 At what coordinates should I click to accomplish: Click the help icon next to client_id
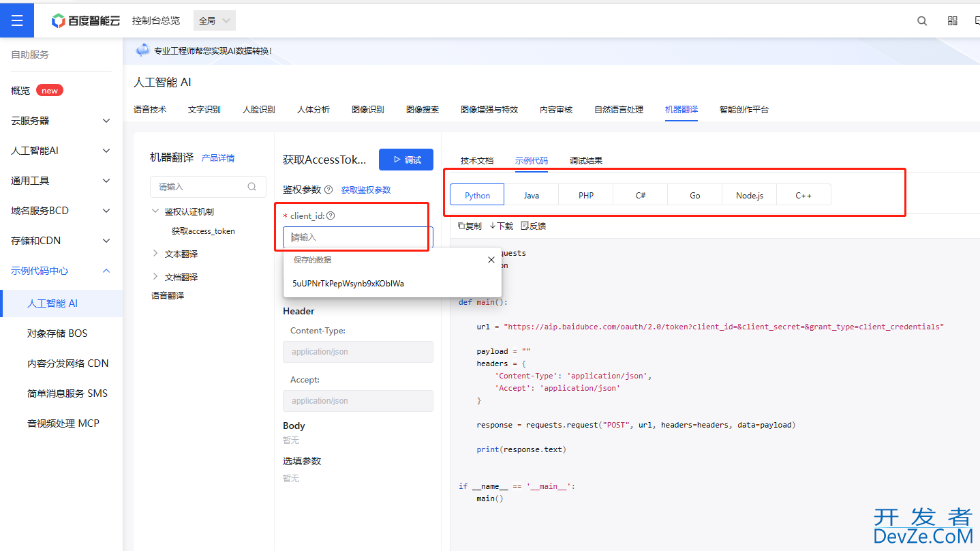(x=331, y=215)
